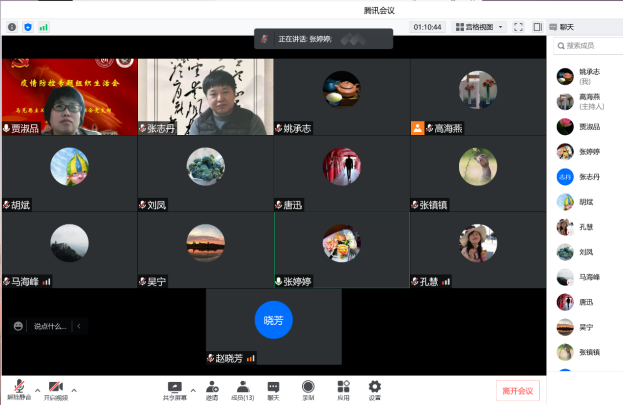Select 张志丹's video thumbnail
The width and height of the screenshot is (623, 405).
[x=205, y=97]
